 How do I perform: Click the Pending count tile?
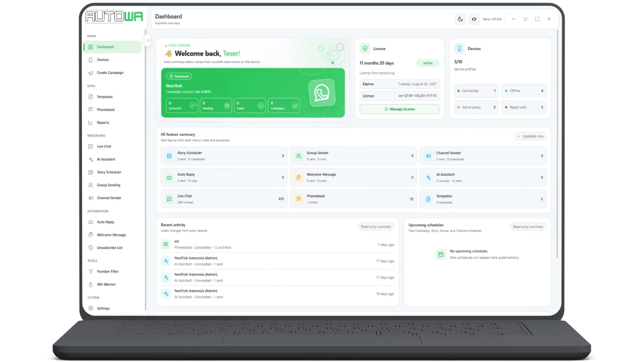pos(216,105)
